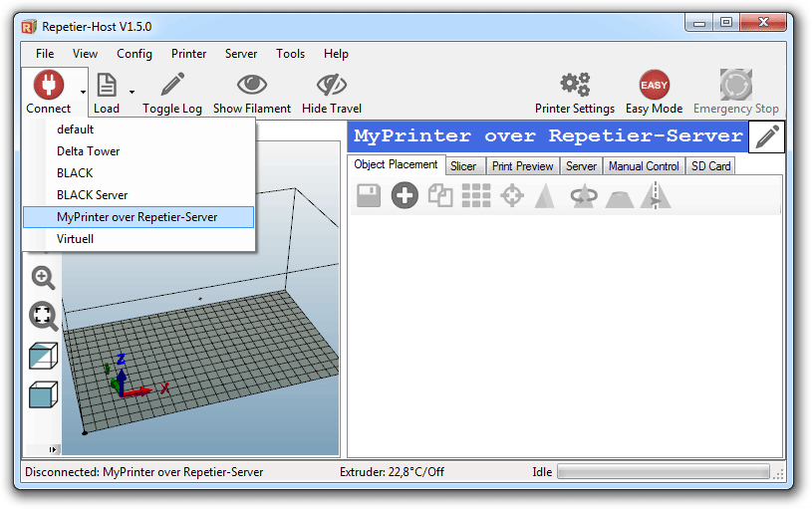Screen dimensions: 812x509
Task: Toggle Hide Travel crossed-eye icon
Action: click(x=331, y=85)
